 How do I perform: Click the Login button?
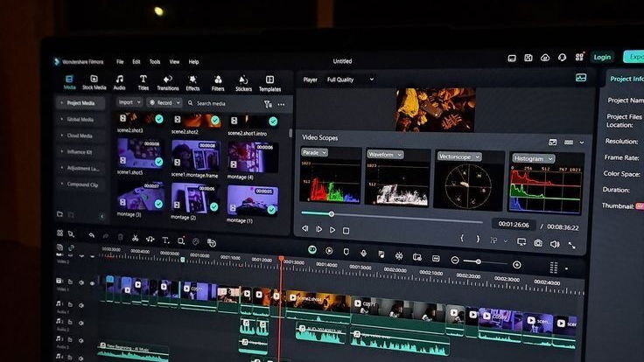point(602,57)
